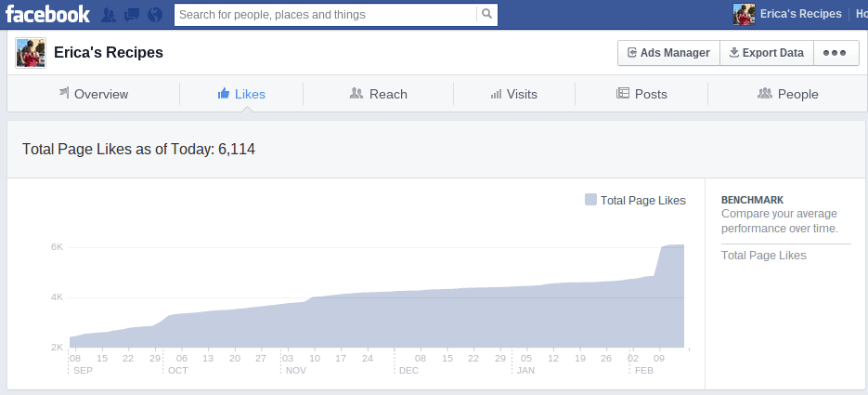The image size is (868, 395).
Task: Click the People group icon
Action: click(764, 93)
